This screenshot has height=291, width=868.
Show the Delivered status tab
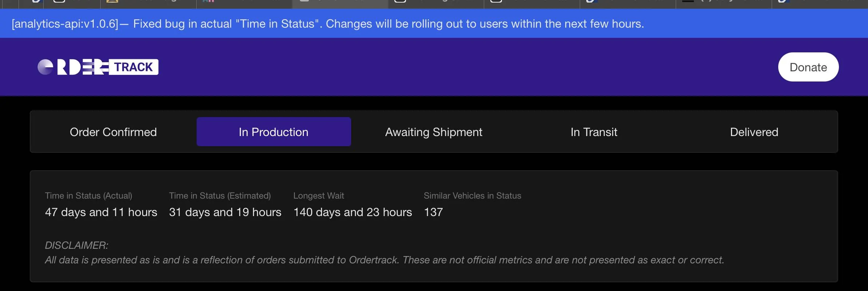click(x=754, y=132)
